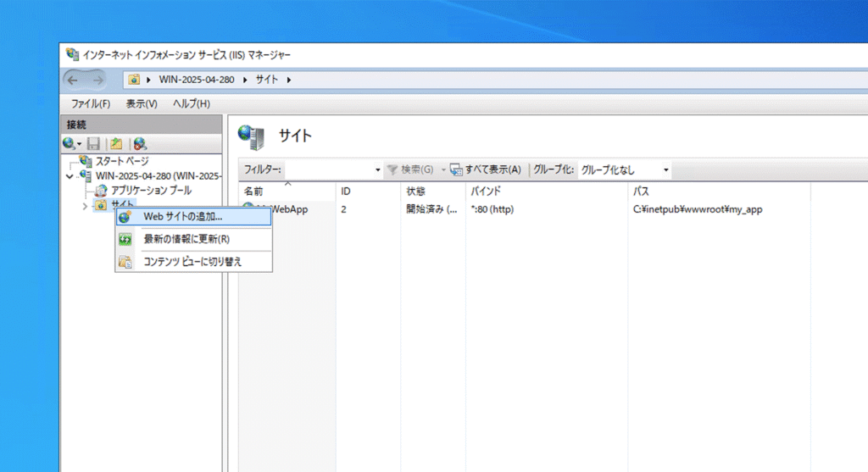Open the ヘルプ(H) menu

pyautogui.click(x=192, y=104)
